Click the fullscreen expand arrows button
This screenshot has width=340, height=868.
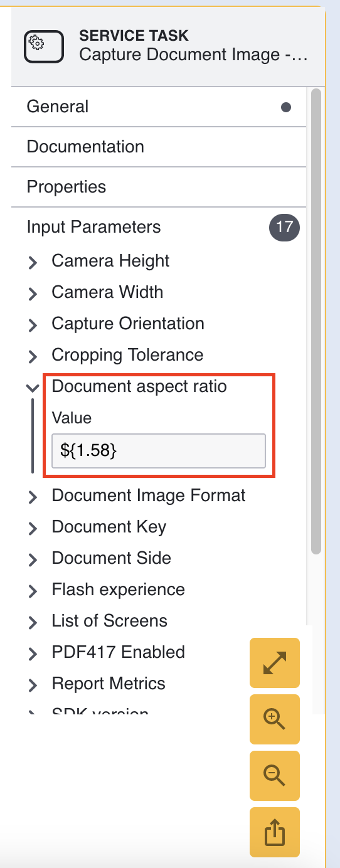pos(275,662)
